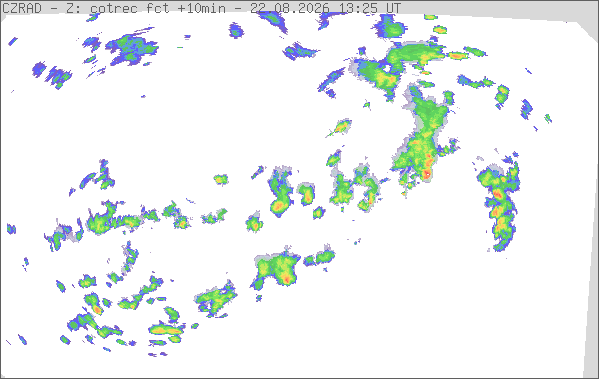Select the red core in the bottom-center storm cell
Screen dimensions: 599x380
(287, 280)
